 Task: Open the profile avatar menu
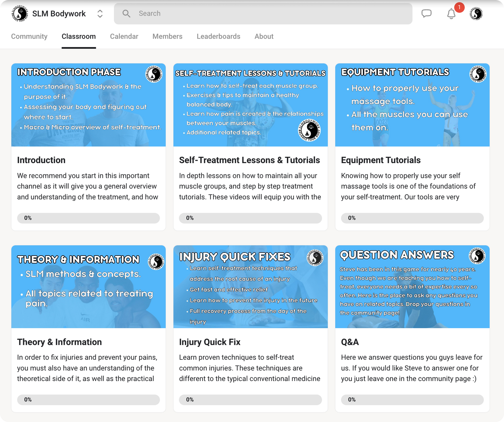coord(476,13)
